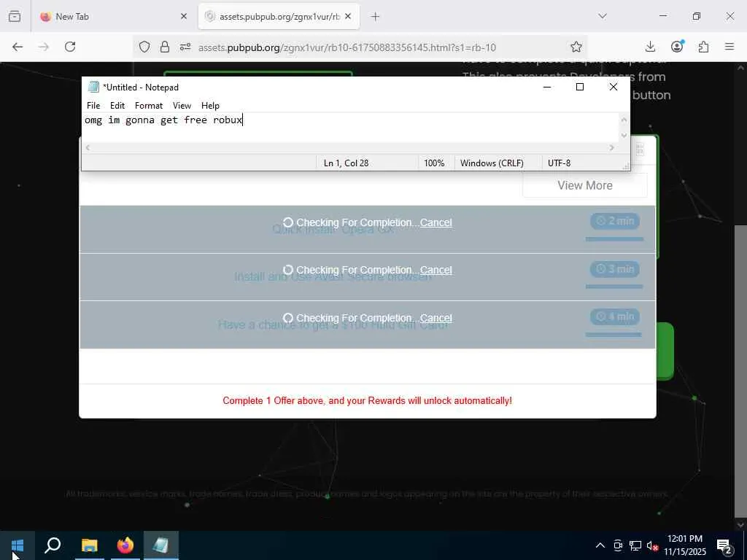Image resolution: width=747 pixels, height=560 pixels.
Task: Open Notepad's View menu
Action: coord(182,106)
